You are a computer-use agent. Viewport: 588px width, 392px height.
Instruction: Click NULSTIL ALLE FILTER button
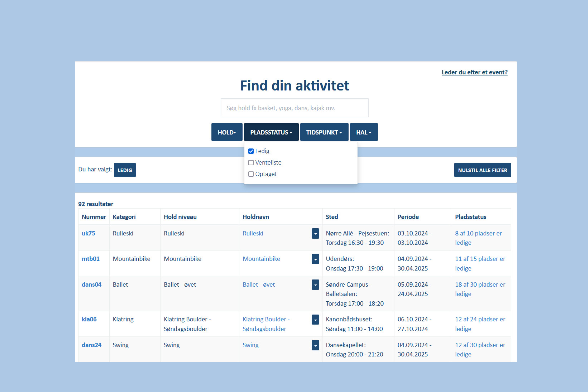(482, 170)
